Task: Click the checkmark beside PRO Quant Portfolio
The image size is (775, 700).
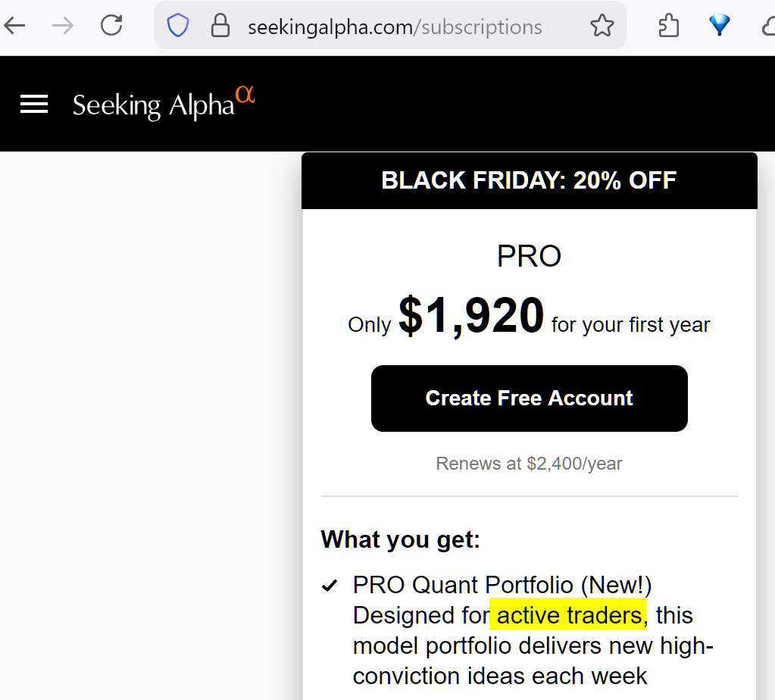Action: click(330, 586)
